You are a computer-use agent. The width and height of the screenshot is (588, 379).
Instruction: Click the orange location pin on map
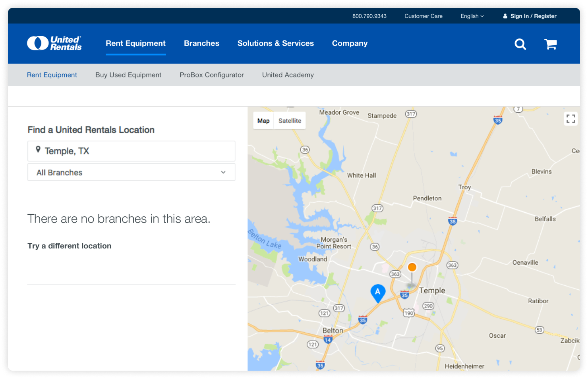click(412, 267)
